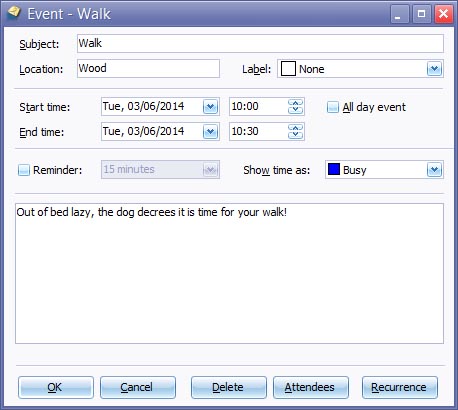
Task: Decrease end time with the down arrow
Action: pos(295,135)
